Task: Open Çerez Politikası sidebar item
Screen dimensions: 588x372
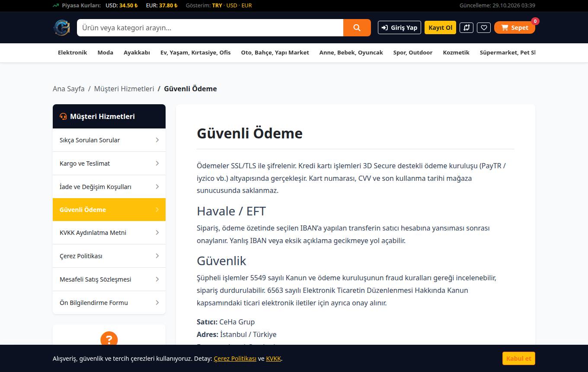Action: [109, 256]
